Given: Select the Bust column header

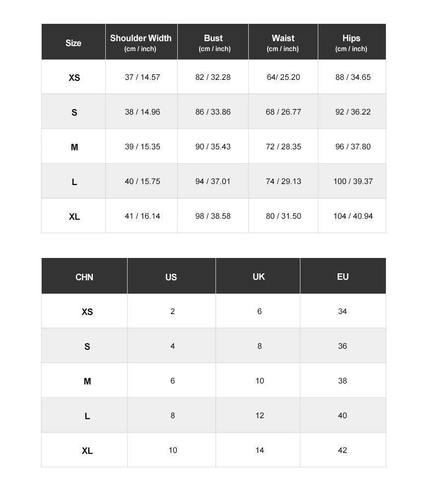Looking at the screenshot, I should coord(213,42).
